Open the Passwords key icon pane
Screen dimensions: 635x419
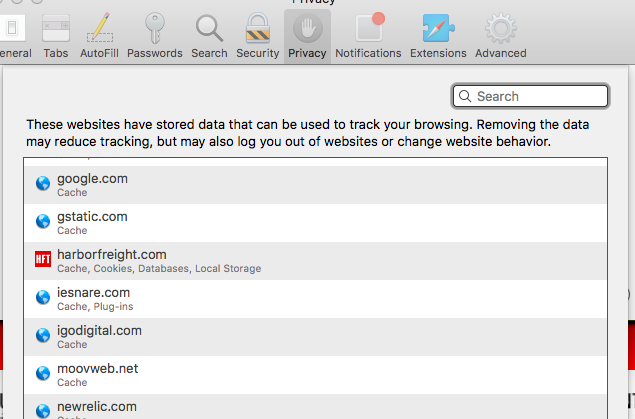pos(155,35)
